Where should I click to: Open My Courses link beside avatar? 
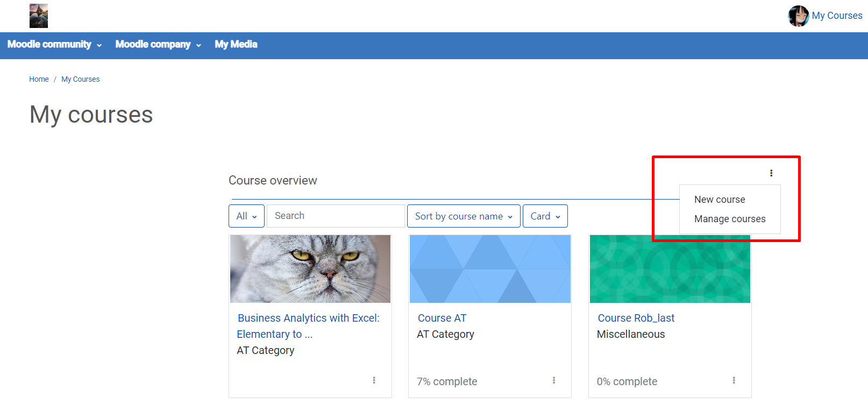837,16
